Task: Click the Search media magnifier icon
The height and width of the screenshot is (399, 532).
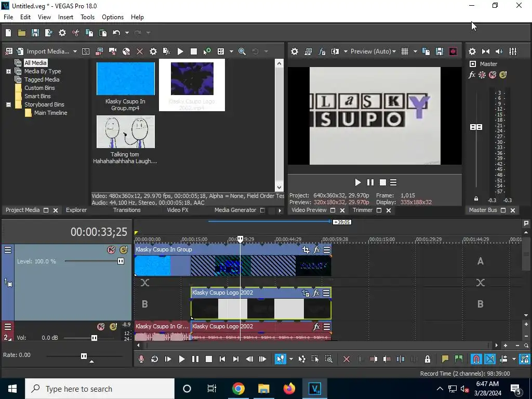Action: pyautogui.click(x=242, y=51)
